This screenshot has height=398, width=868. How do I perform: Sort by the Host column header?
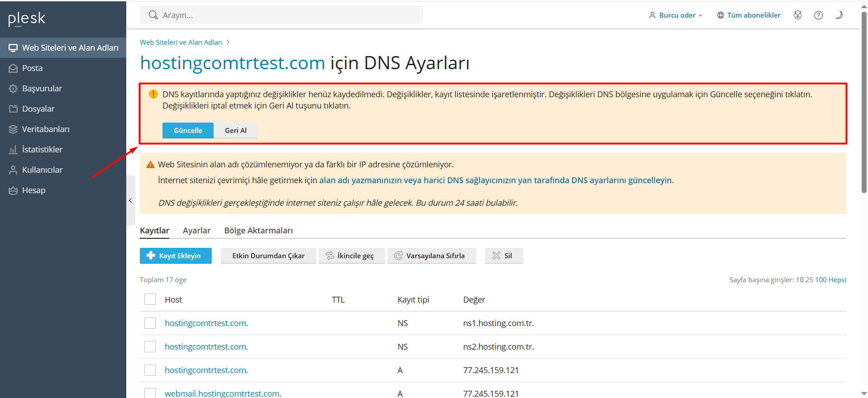tap(173, 299)
